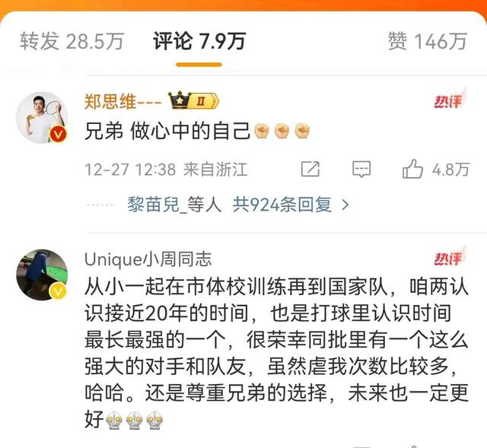Open Unique小周同志's comment text starting with 从小一起
487x448 pixels.
276,353
